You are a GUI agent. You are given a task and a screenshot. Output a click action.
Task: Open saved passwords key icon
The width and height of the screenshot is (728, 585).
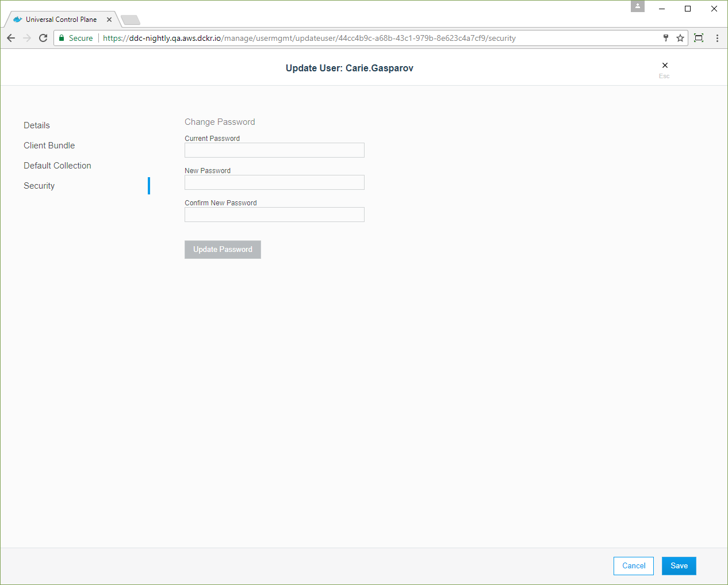coord(666,38)
